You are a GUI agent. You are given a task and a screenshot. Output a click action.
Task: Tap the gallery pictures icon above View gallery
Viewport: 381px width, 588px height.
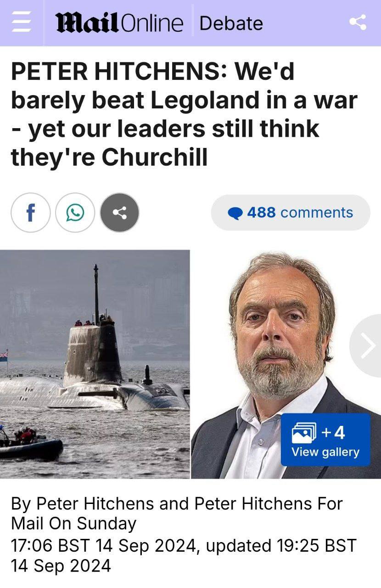(x=304, y=433)
